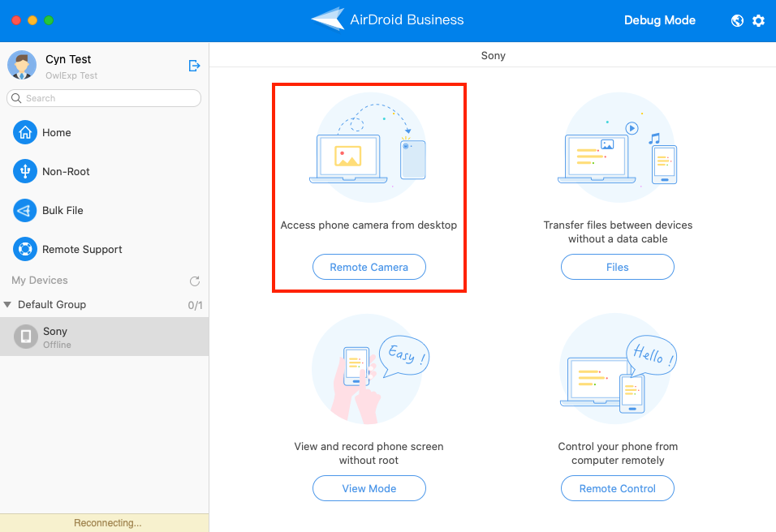The height and width of the screenshot is (532, 776).
Task: Click the Files transfer illustration
Action: [617, 148]
